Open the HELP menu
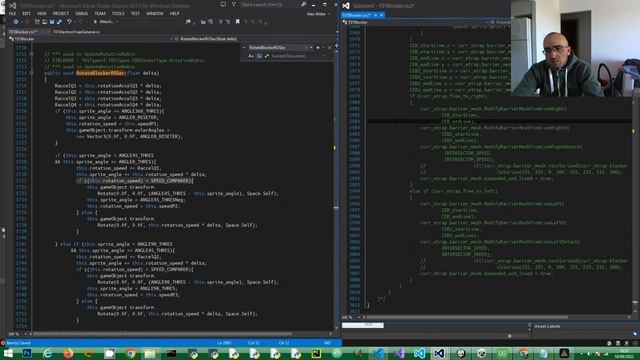The image size is (640, 360). pyautogui.click(x=174, y=13)
